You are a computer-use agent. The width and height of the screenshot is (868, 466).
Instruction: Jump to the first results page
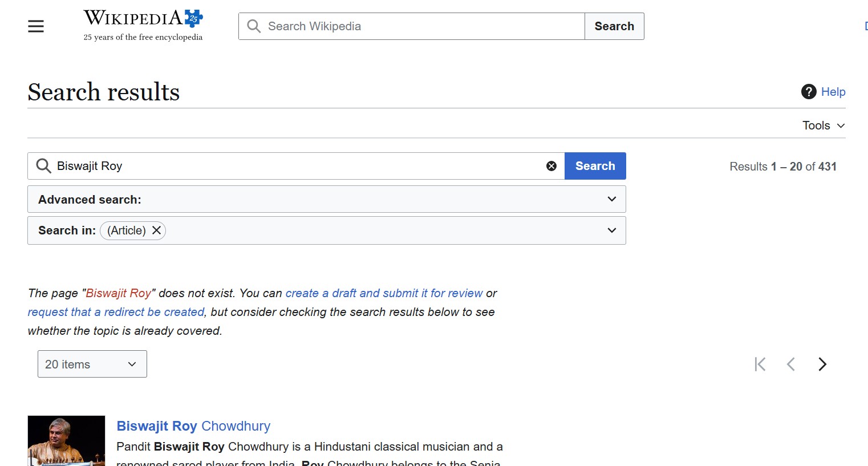[760, 364]
